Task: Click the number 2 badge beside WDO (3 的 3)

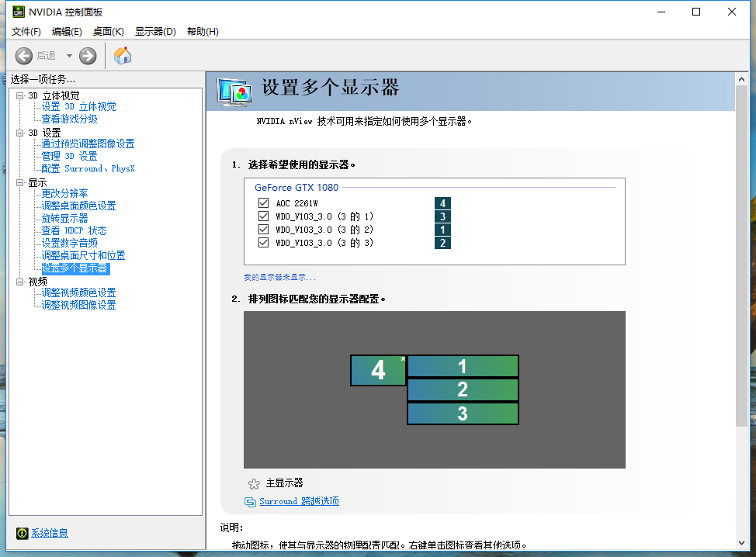Action: click(x=442, y=243)
